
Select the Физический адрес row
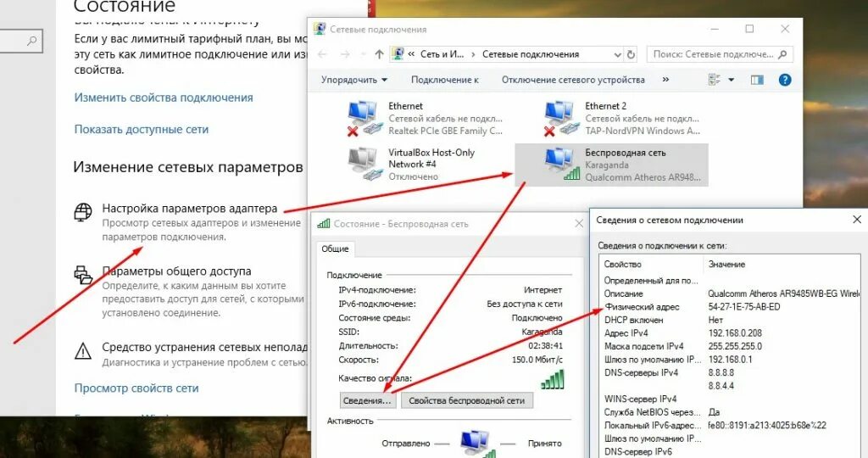pos(729,307)
